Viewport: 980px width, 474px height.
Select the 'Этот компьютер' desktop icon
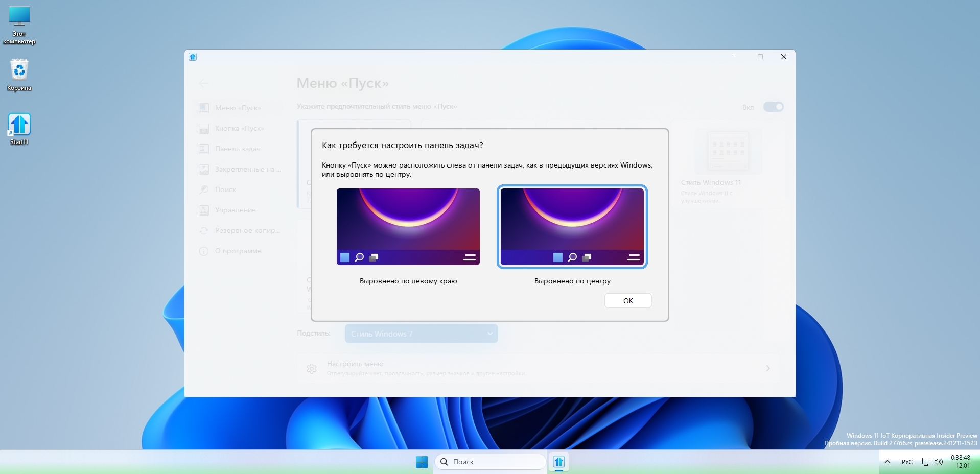(x=19, y=26)
